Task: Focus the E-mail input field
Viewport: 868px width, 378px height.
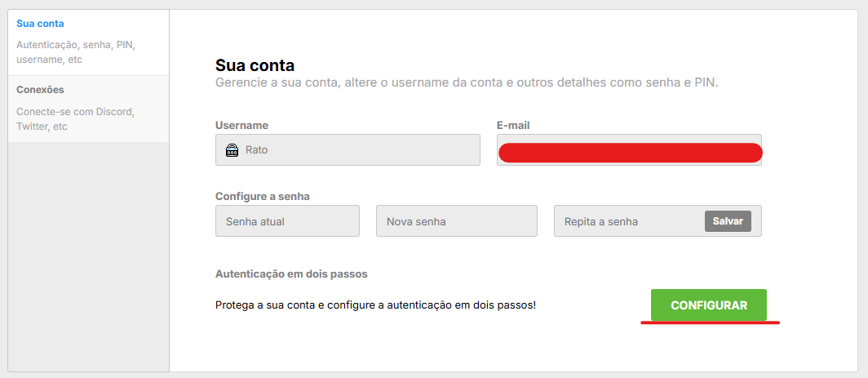Action: point(628,152)
